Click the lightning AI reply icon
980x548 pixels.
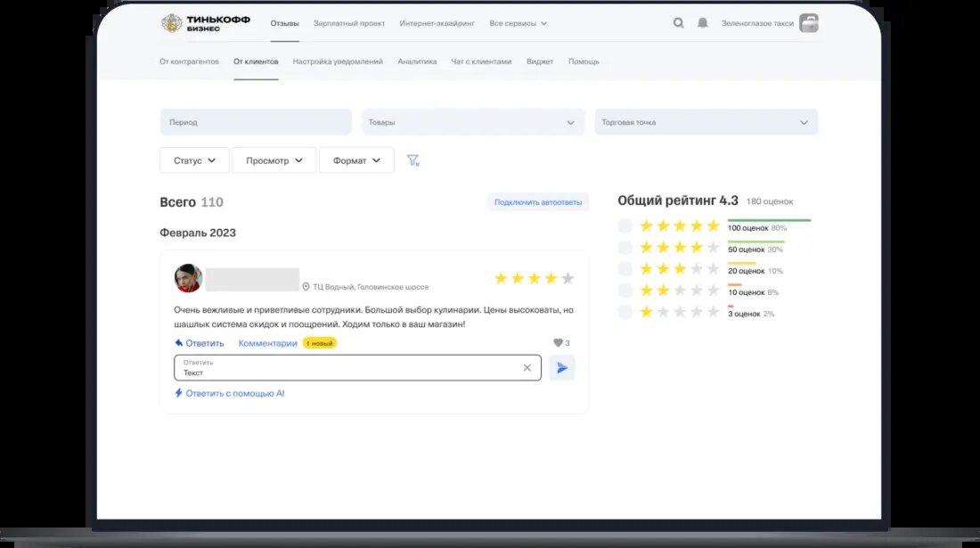pos(179,393)
